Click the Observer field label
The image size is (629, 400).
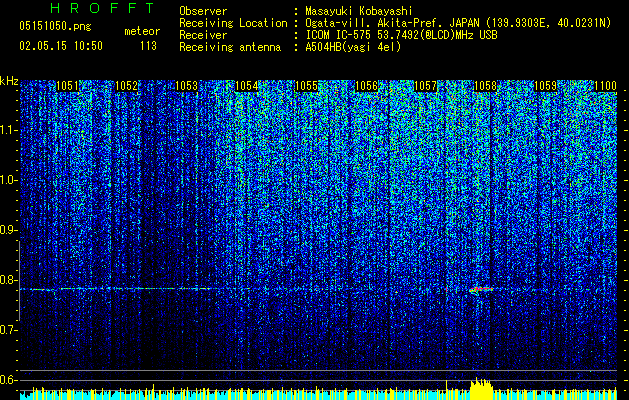[x=203, y=11]
